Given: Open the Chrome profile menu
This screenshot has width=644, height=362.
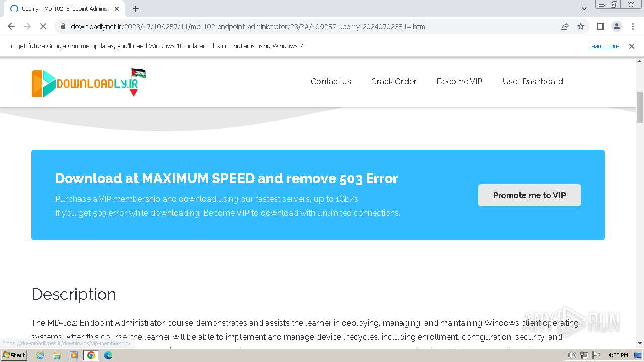Looking at the screenshot, I should [x=616, y=26].
